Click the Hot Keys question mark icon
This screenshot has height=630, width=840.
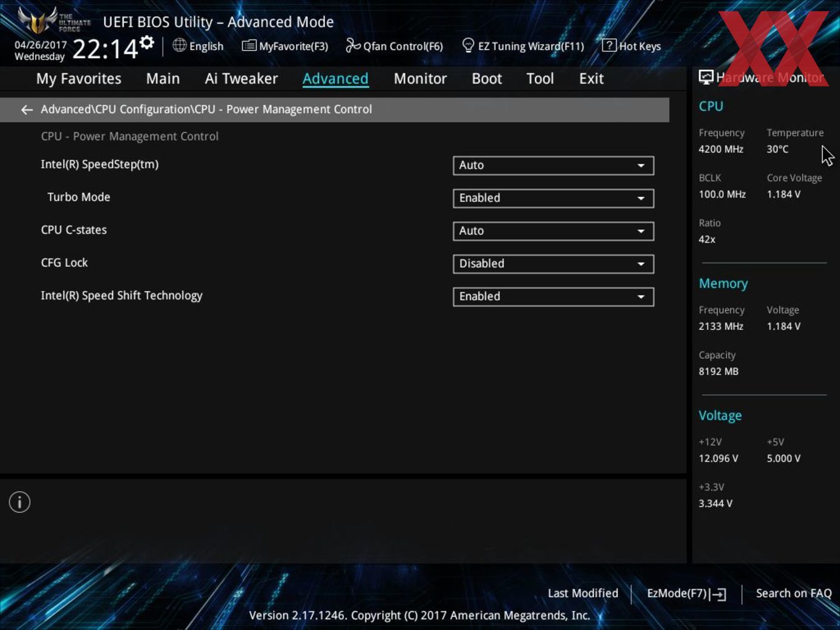click(609, 45)
